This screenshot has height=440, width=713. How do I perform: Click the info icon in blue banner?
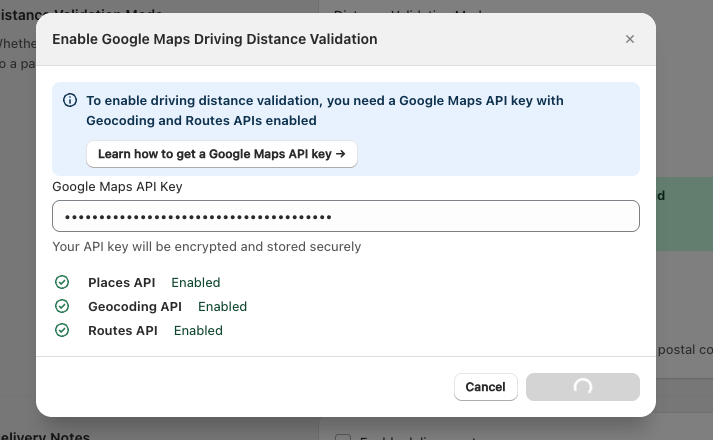70,100
